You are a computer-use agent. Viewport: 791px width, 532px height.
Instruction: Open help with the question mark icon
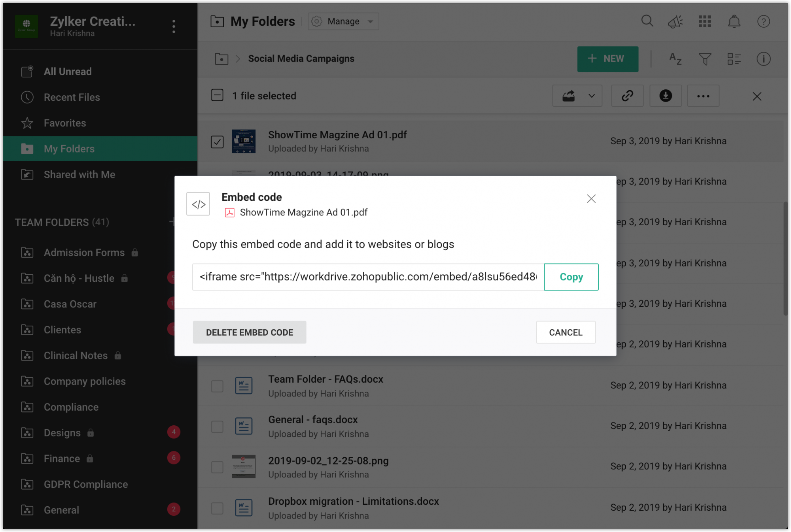click(763, 21)
